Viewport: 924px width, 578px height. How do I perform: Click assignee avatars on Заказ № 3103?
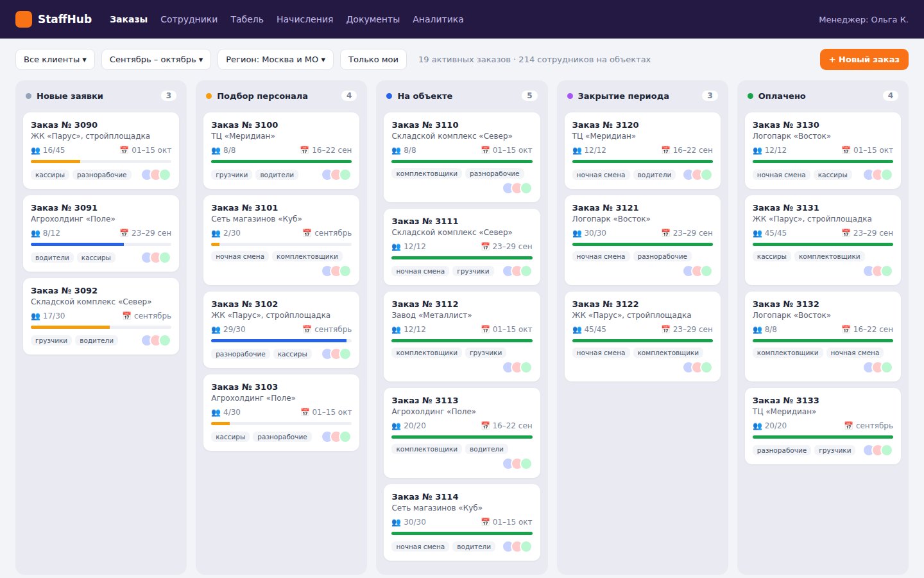click(336, 437)
